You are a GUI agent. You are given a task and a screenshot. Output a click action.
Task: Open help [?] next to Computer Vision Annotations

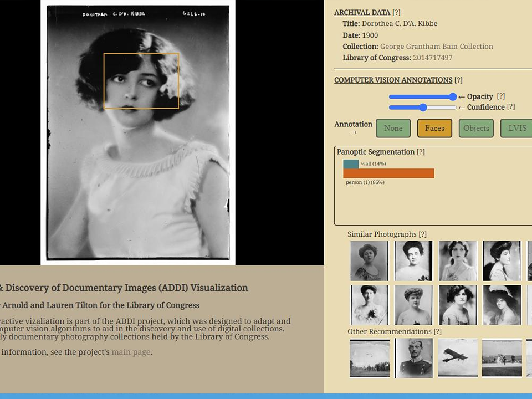(458, 80)
